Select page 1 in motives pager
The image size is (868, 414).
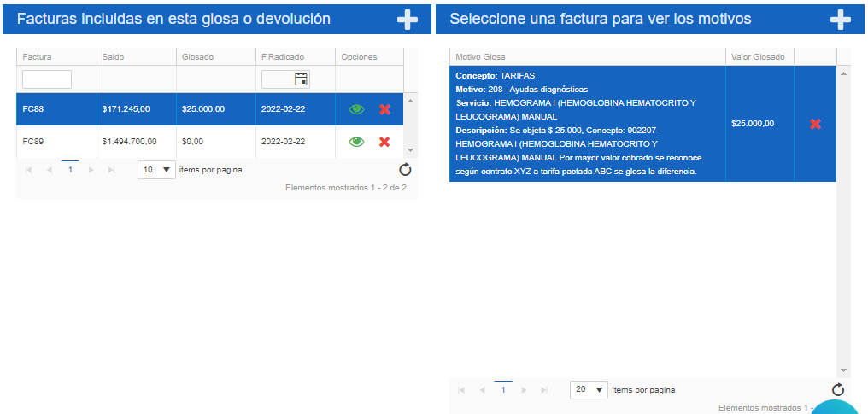[x=503, y=389]
